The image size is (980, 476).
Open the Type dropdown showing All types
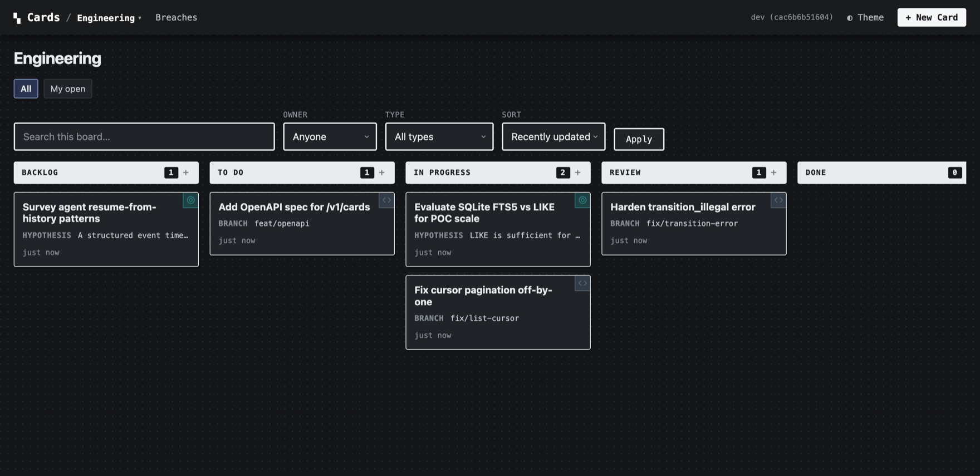tap(439, 136)
